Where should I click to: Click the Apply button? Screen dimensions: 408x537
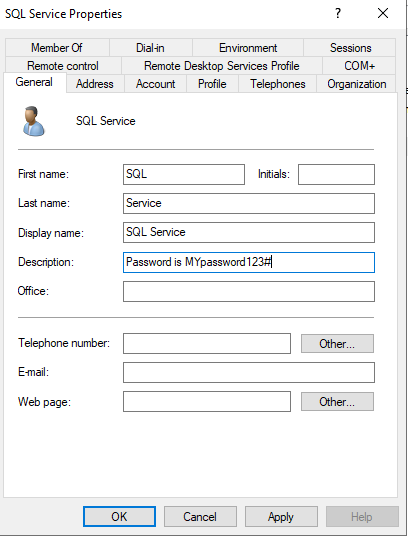click(281, 516)
